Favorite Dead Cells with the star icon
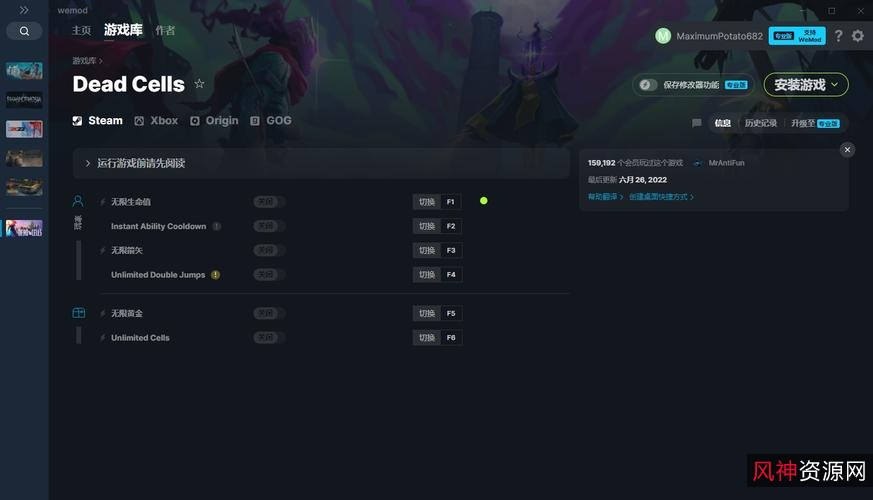Image resolution: width=873 pixels, height=500 pixels. tap(199, 84)
